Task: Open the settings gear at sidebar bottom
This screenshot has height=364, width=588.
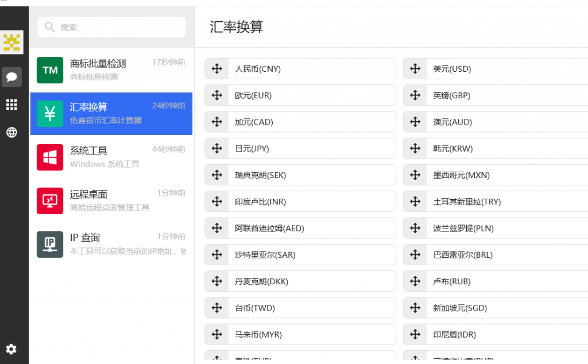Action: pyautogui.click(x=11, y=349)
